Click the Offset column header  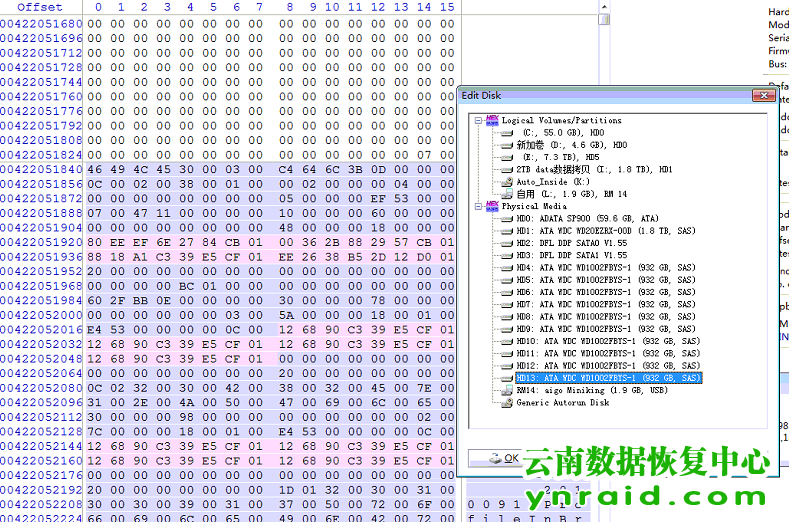coord(40,7)
